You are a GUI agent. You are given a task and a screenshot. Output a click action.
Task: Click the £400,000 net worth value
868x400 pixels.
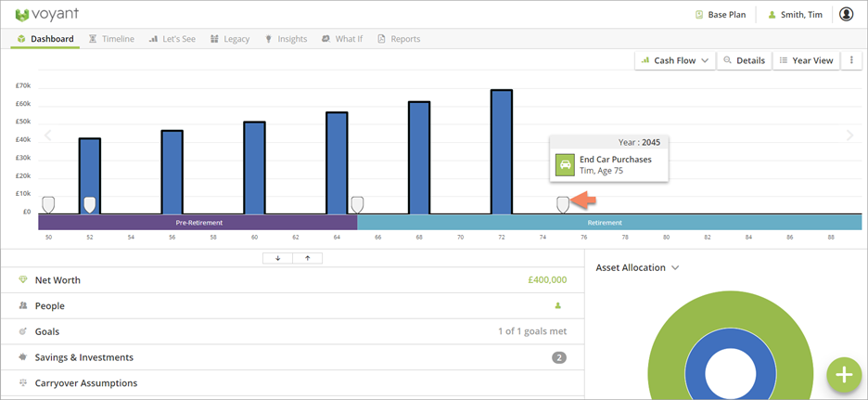547,280
